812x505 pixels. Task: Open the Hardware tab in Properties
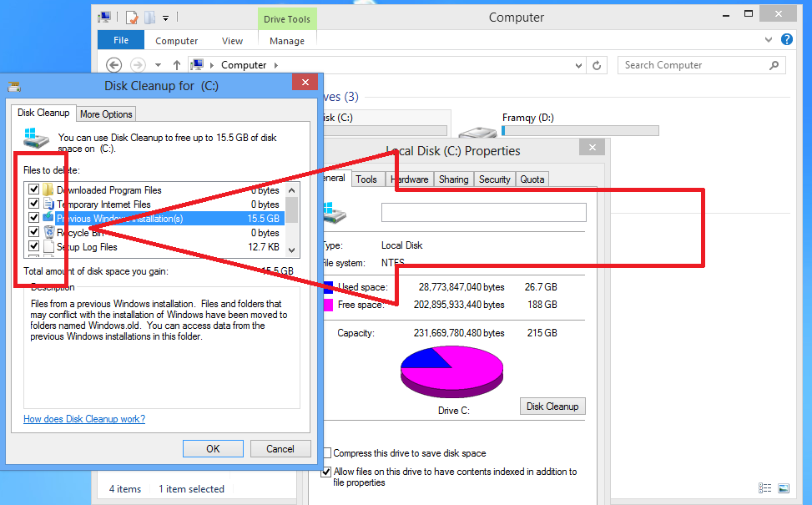pos(411,179)
